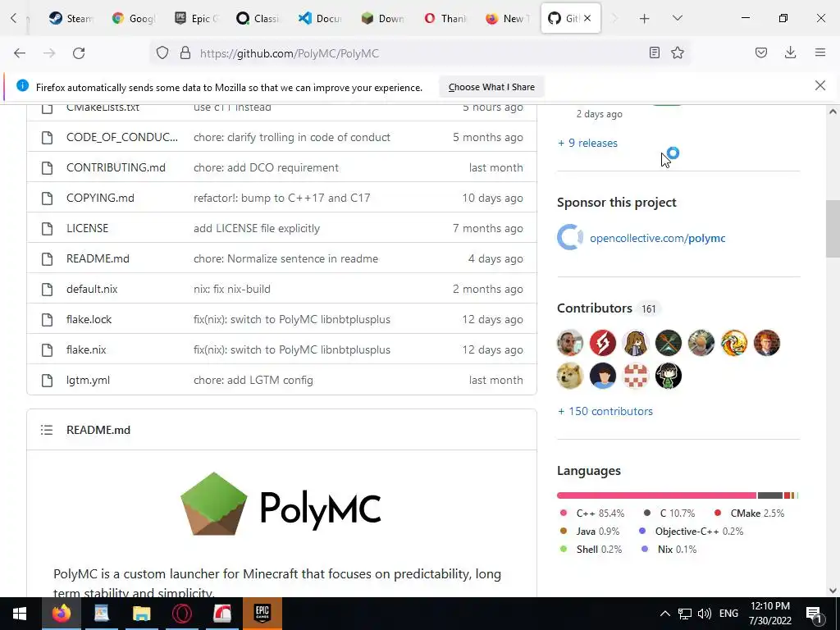Open the opencollective.com/polymc sponsor link

[657, 238]
